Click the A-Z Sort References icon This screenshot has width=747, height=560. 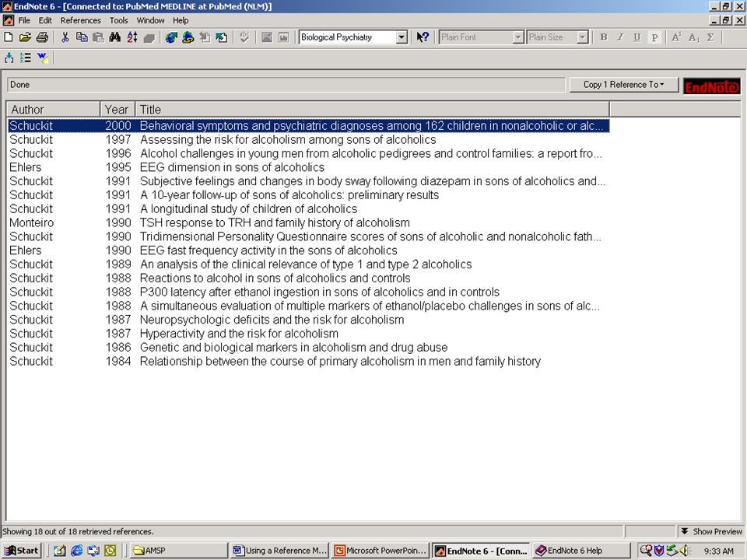coord(132,37)
